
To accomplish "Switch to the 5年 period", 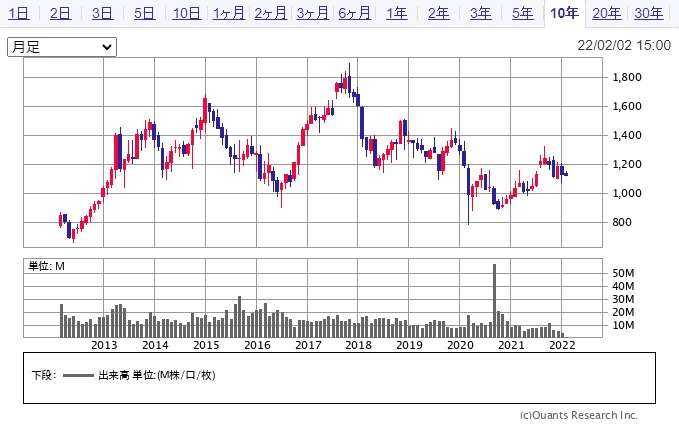I will pyautogui.click(x=523, y=13).
